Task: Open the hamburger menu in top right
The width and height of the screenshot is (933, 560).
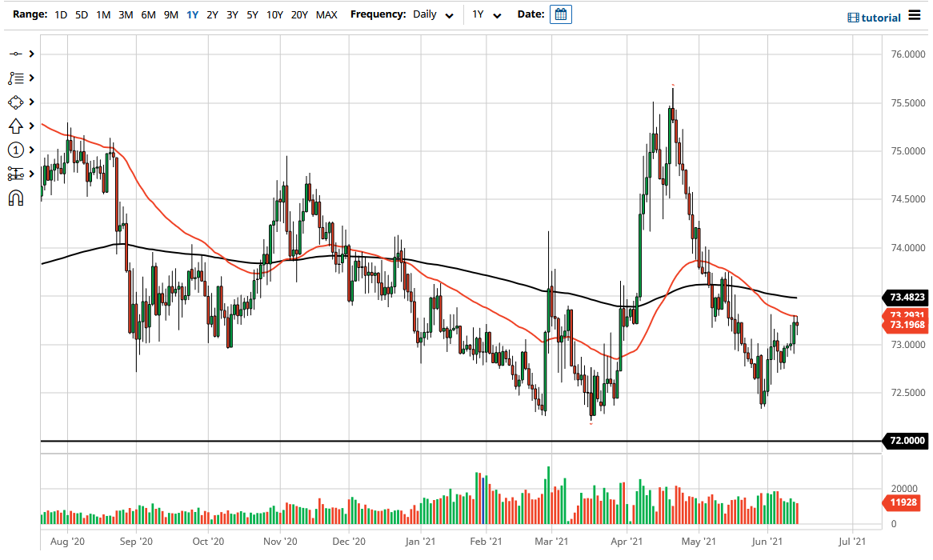Action: coord(915,14)
